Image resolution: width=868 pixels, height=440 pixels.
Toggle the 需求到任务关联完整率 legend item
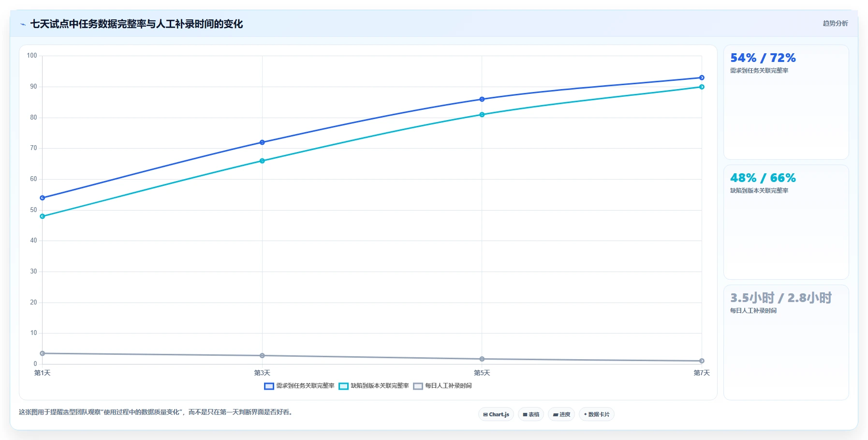click(x=299, y=386)
